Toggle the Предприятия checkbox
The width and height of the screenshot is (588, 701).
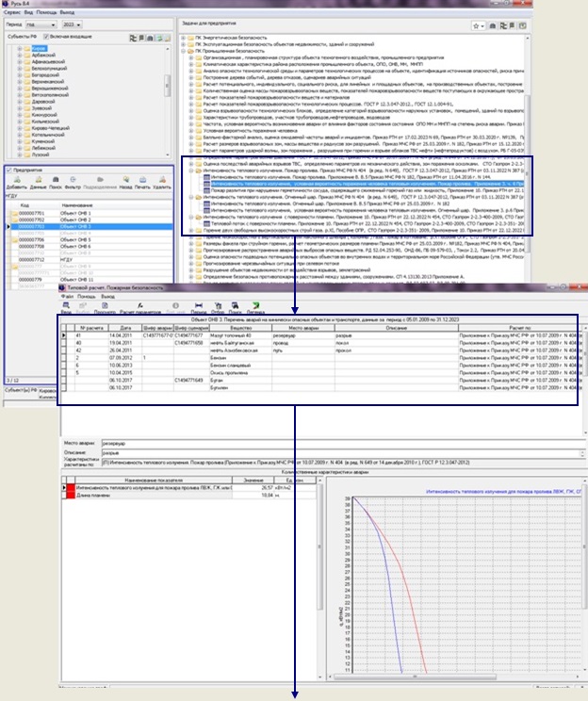coord(9,170)
